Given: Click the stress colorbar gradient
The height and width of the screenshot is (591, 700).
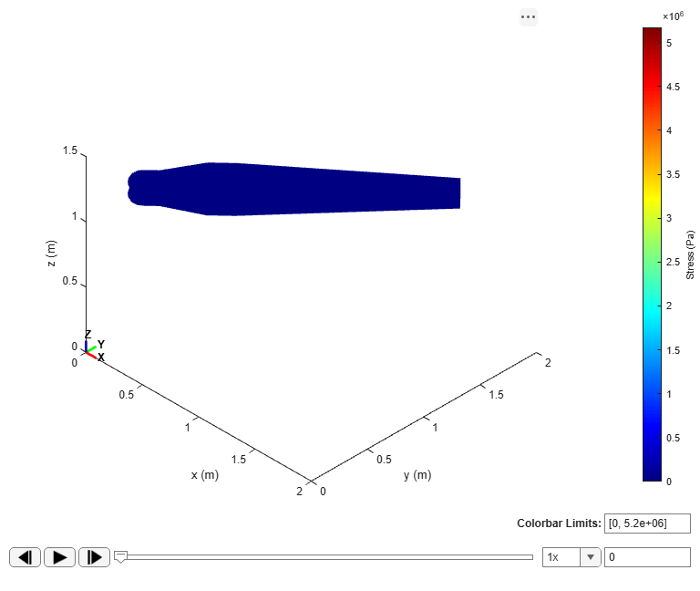Looking at the screenshot, I should [652, 254].
